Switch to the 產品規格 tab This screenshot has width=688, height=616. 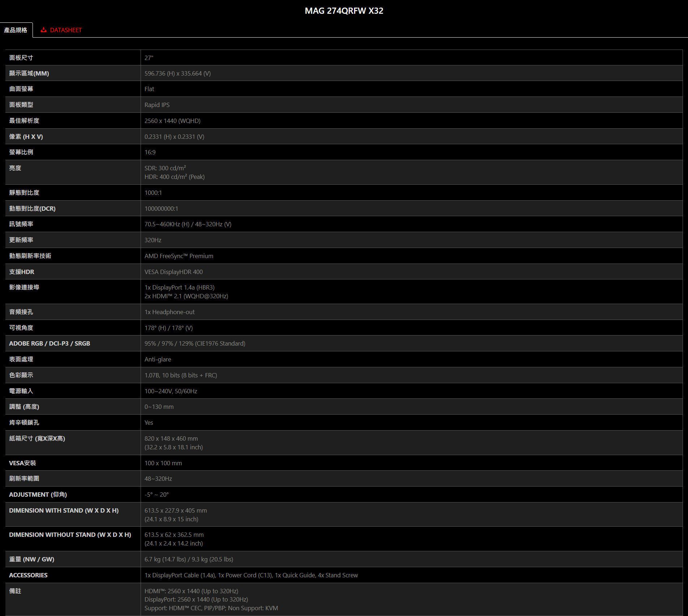tap(16, 30)
